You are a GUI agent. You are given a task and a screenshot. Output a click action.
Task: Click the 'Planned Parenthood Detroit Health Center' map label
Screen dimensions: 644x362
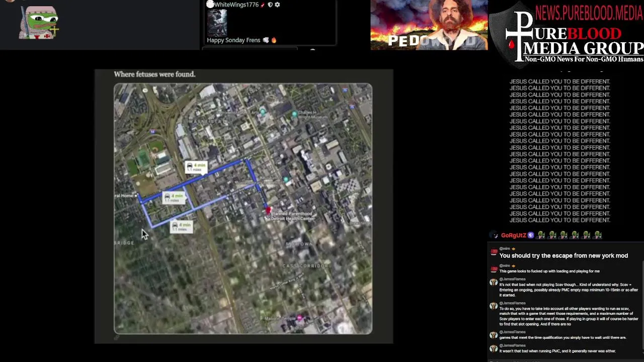click(292, 216)
